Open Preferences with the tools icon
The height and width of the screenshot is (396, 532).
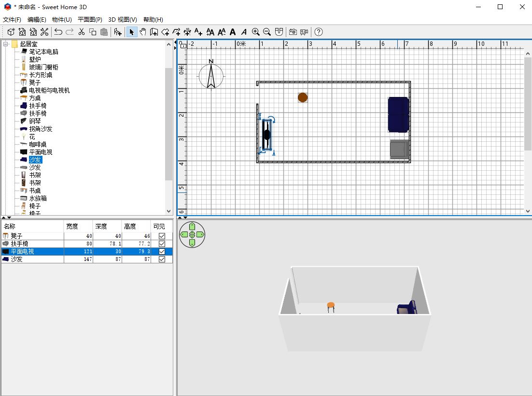tap(44, 32)
